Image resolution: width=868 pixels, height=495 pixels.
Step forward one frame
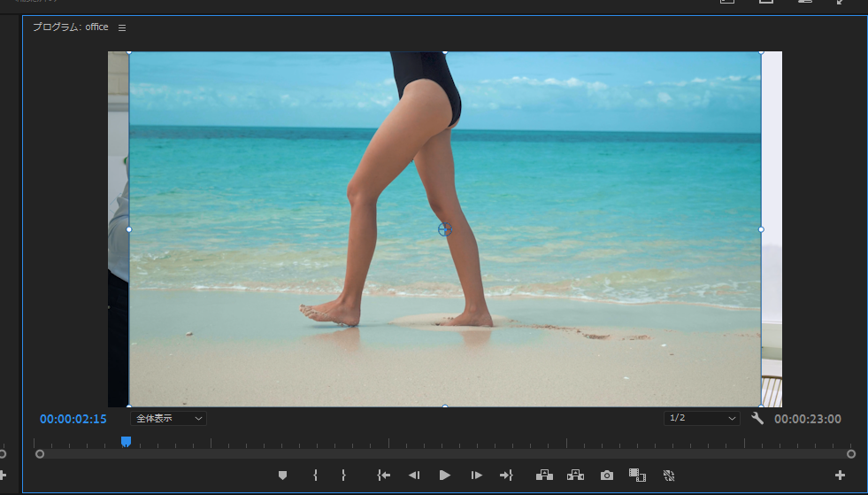476,476
